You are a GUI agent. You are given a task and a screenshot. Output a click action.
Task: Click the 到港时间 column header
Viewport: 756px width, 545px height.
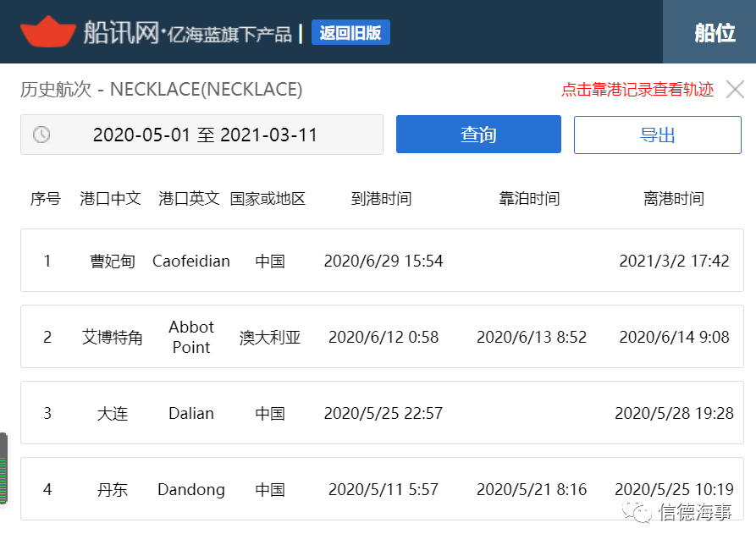click(x=381, y=199)
